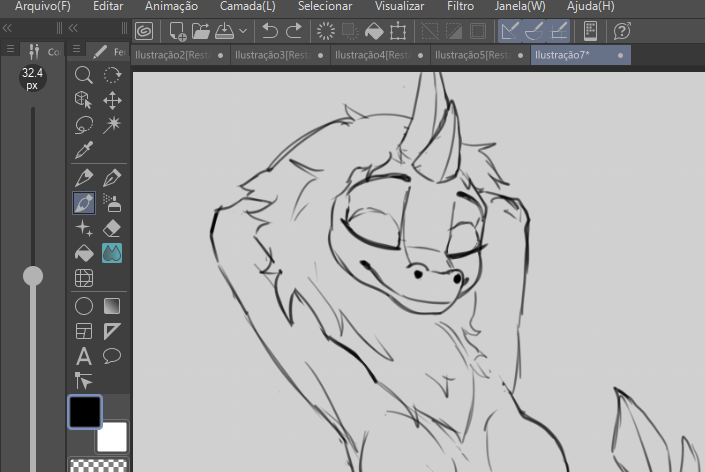The width and height of the screenshot is (705, 472).
Task: Open the brush size palette hamburger menu
Action: pyautogui.click(x=10, y=49)
